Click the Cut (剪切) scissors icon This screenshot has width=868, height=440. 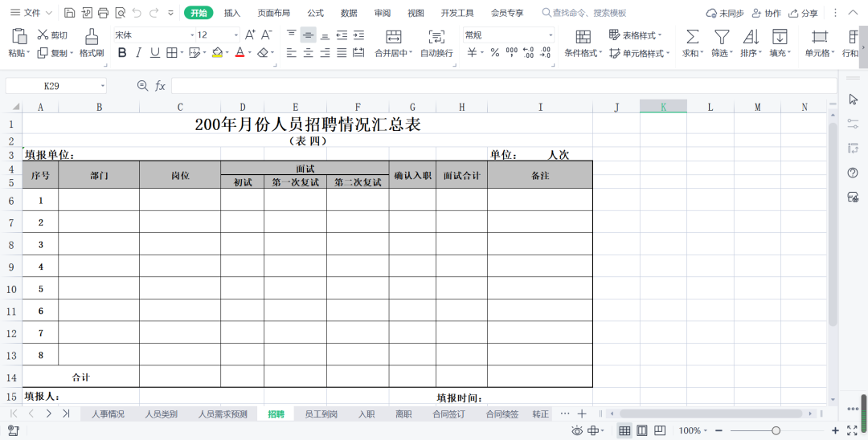43,35
